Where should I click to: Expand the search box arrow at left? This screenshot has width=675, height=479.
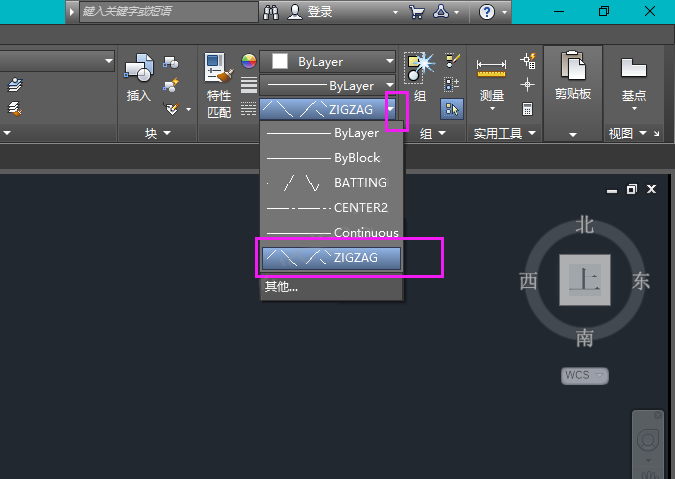(72, 12)
